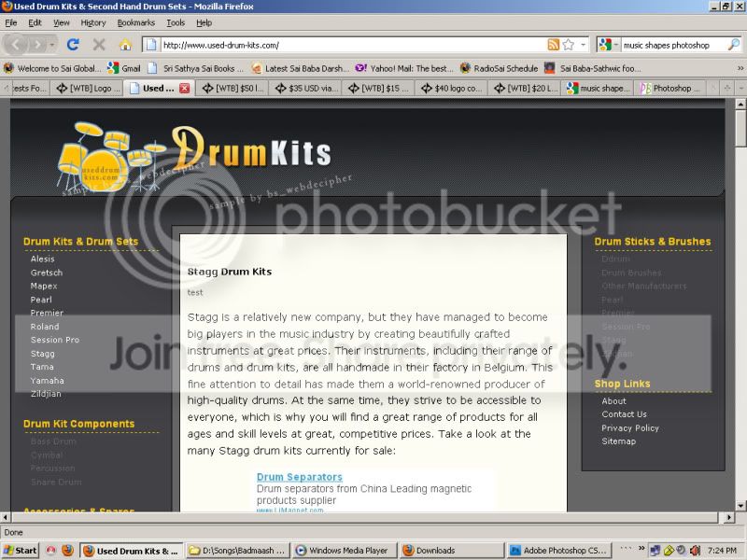Switch to the [WTB] Logo tab
747x560 pixels.
click(x=87, y=88)
